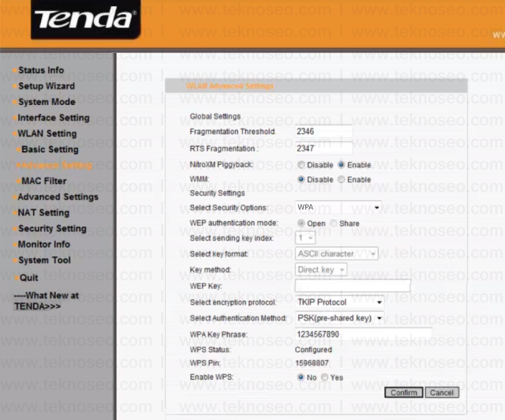The width and height of the screenshot is (505, 420).
Task: Open Security Setting menu
Action: pos(52,228)
